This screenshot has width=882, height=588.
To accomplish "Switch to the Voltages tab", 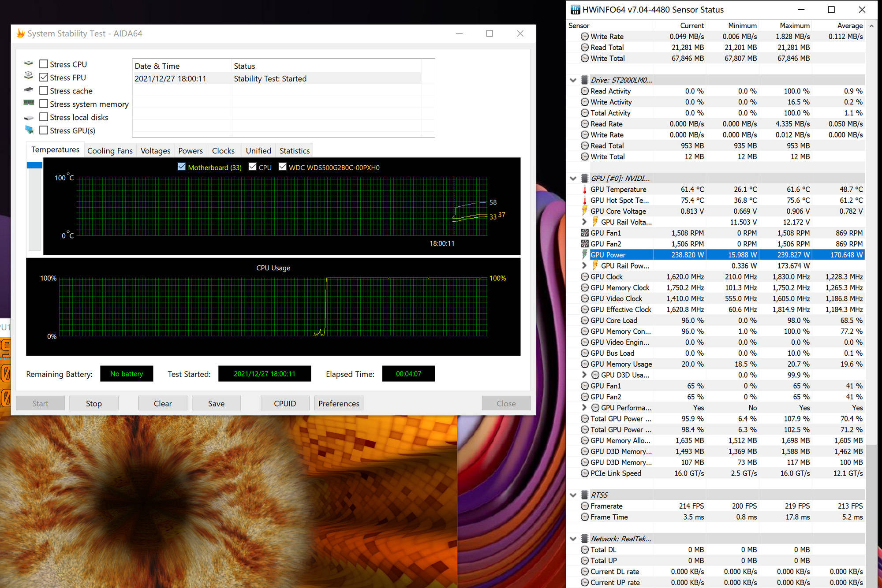I will coord(155,151).
